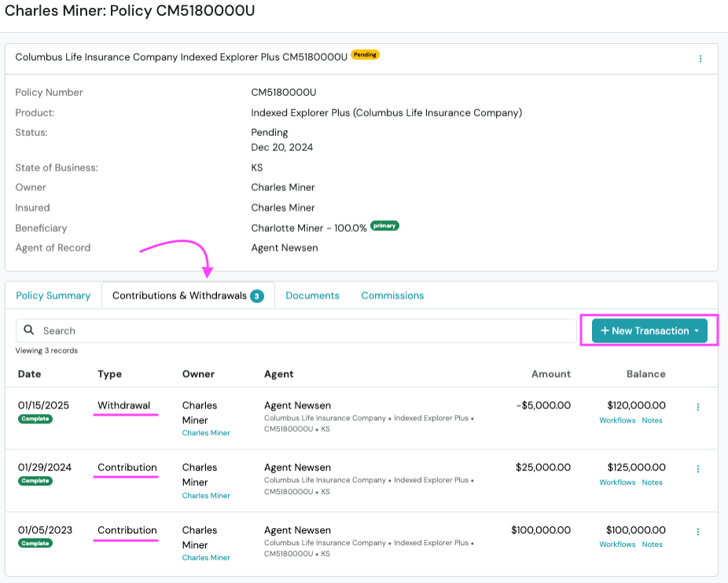Switch to the Policy Summary tab
Image resolution: width=728 pixels, height=583 pixels.
pyautogui.click(x=53, y=295)
